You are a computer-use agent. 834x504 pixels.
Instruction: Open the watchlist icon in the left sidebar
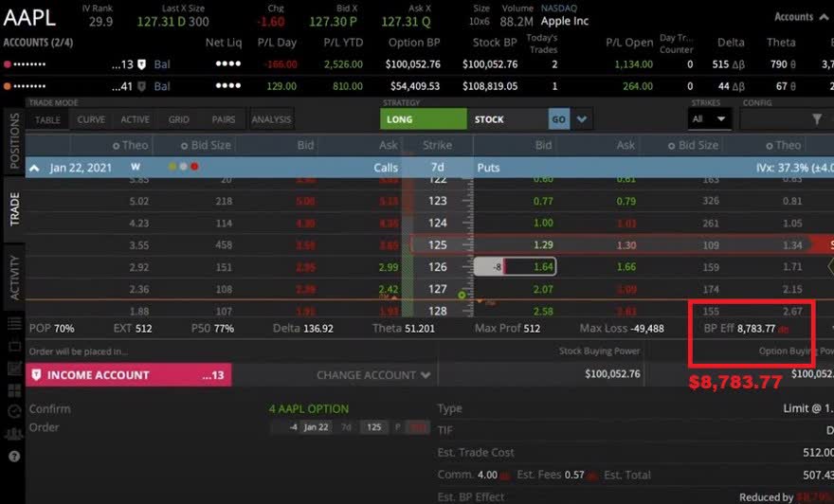tap(14, 323)
